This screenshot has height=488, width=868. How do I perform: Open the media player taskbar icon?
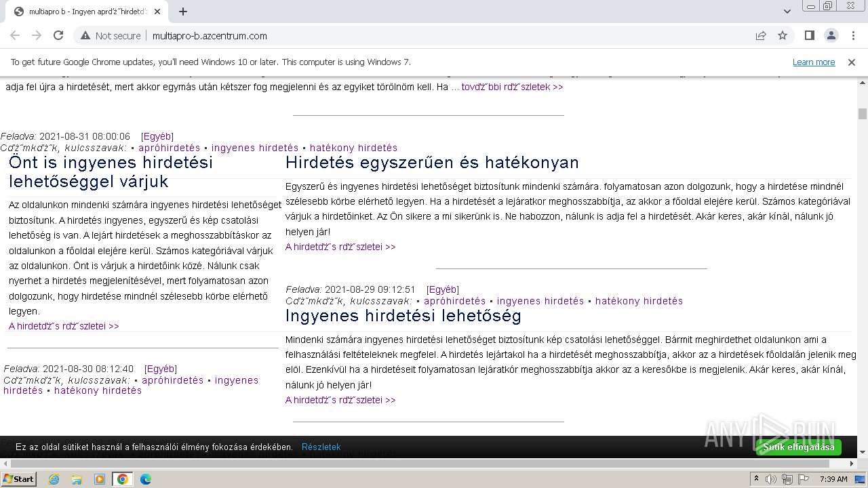pos(100,479)
